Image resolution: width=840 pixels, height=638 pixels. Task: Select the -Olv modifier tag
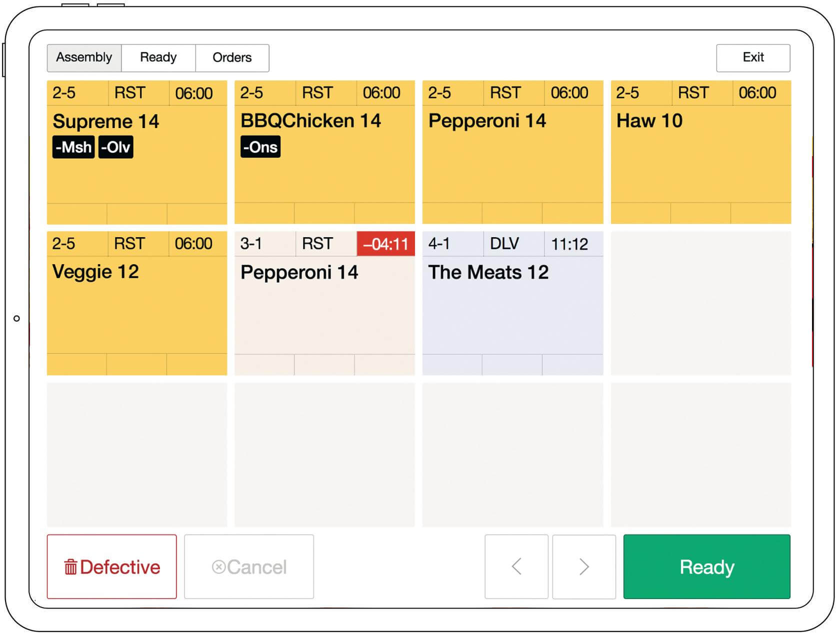115,147
